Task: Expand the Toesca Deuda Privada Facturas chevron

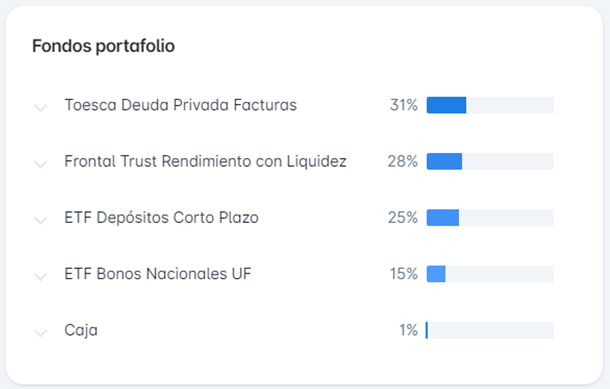Action: pos(40,107)
